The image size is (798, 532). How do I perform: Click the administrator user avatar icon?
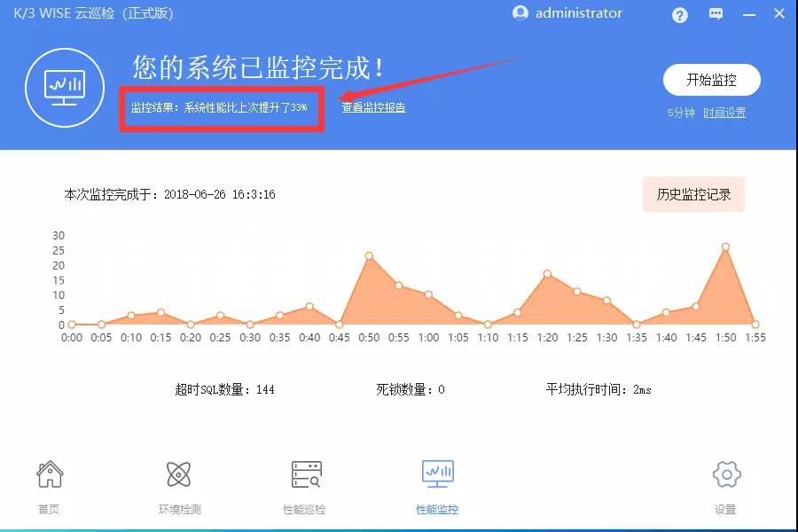(x=520, y=13)
